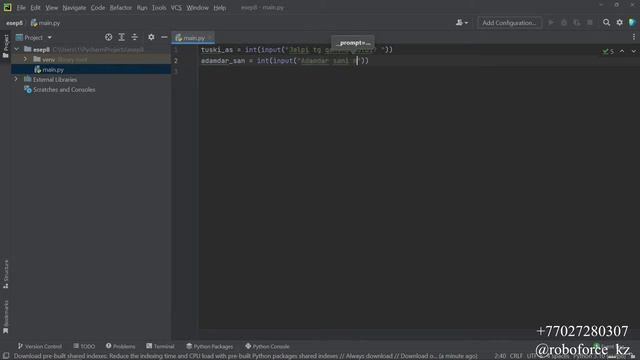Open the Navigate menu
Screen dimensions: 640x360
tap(74, 8)
